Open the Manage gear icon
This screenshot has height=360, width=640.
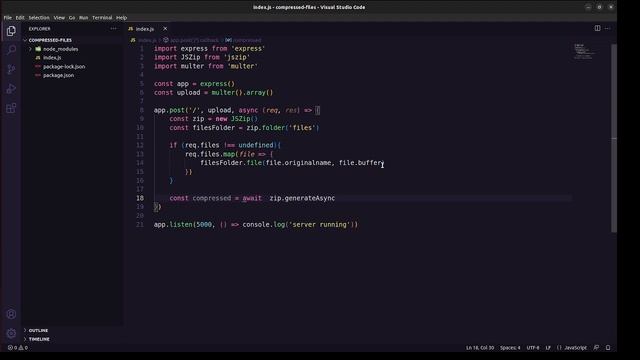(11, 333)
